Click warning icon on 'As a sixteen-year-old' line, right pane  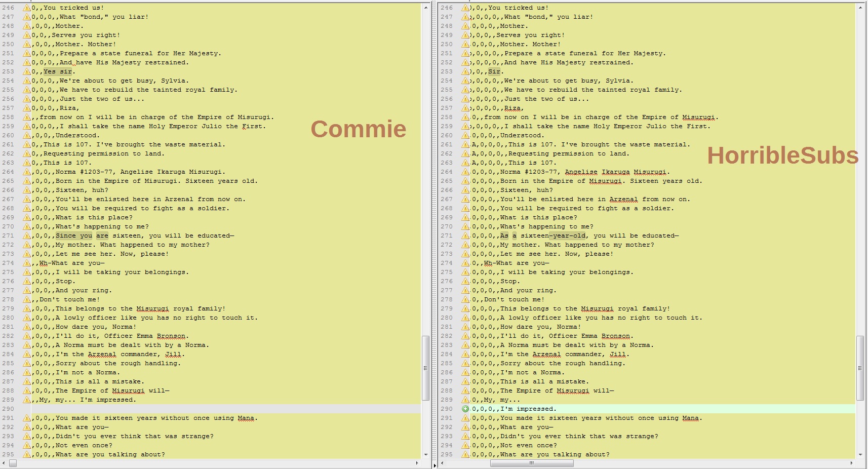pyautogui.click(x=465, y=236)
